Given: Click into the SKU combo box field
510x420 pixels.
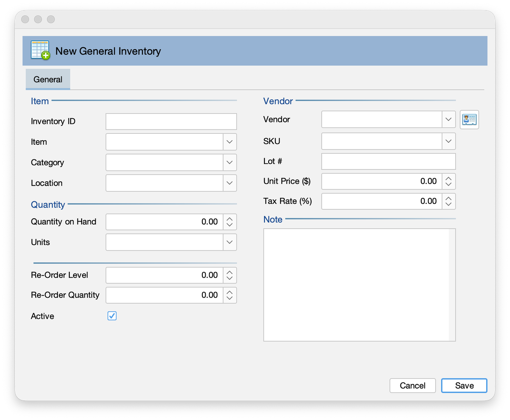Looking at the screenshot, I should click(382, 141).
